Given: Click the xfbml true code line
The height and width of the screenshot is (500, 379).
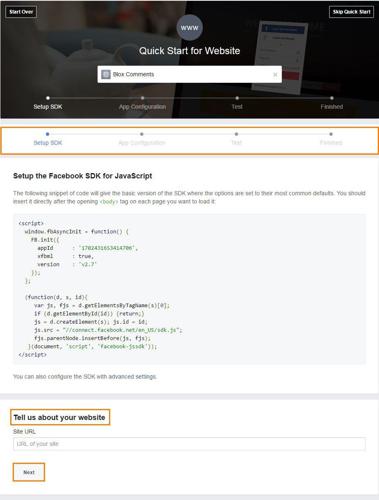Looking at the screenshot, I should (x=65, y=256).
